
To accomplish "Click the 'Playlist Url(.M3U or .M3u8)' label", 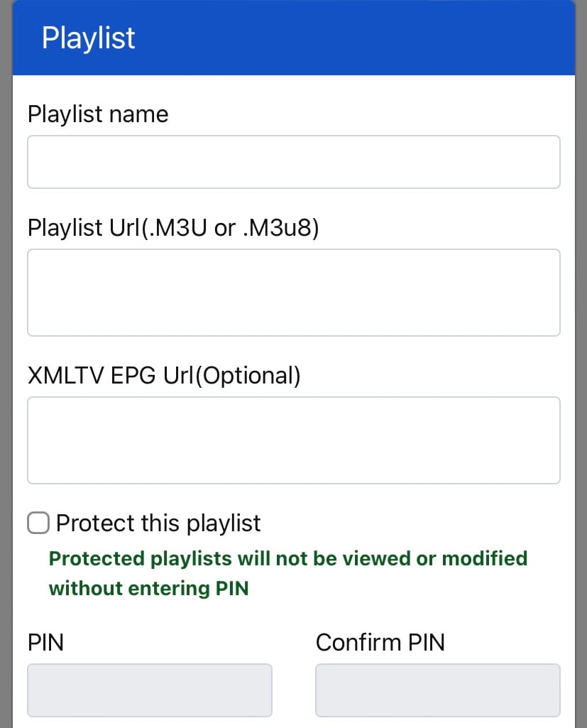I will (173, 228).
